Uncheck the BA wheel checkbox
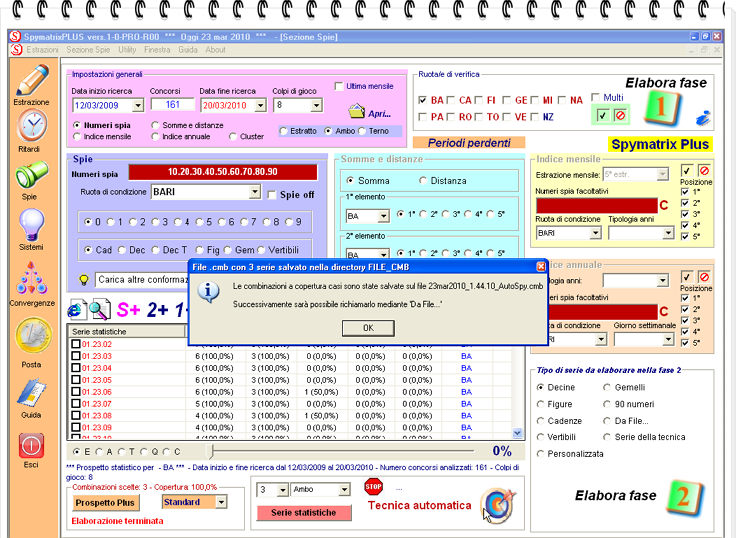Image resolution: width=736 pixels, height=538 pixels. [x=422, y=100]
